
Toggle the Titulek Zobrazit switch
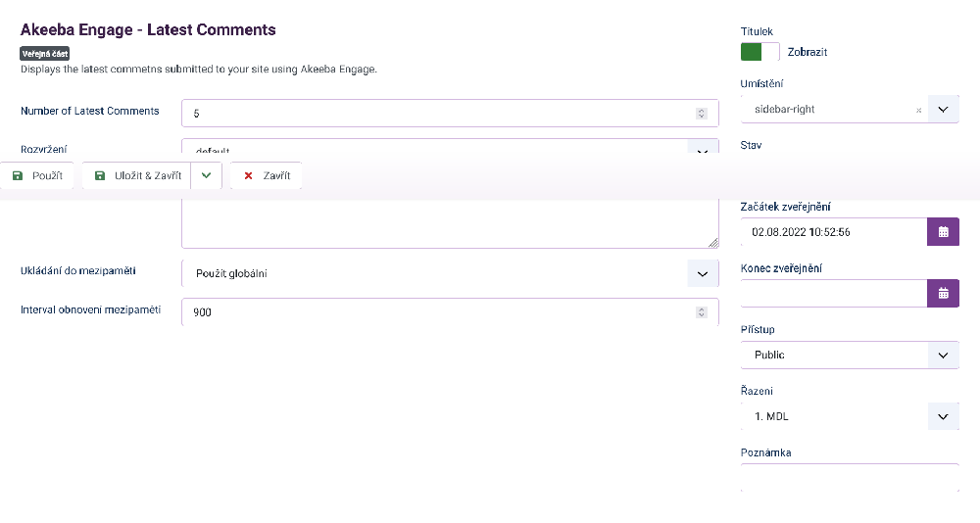click(x=759, y=52)
